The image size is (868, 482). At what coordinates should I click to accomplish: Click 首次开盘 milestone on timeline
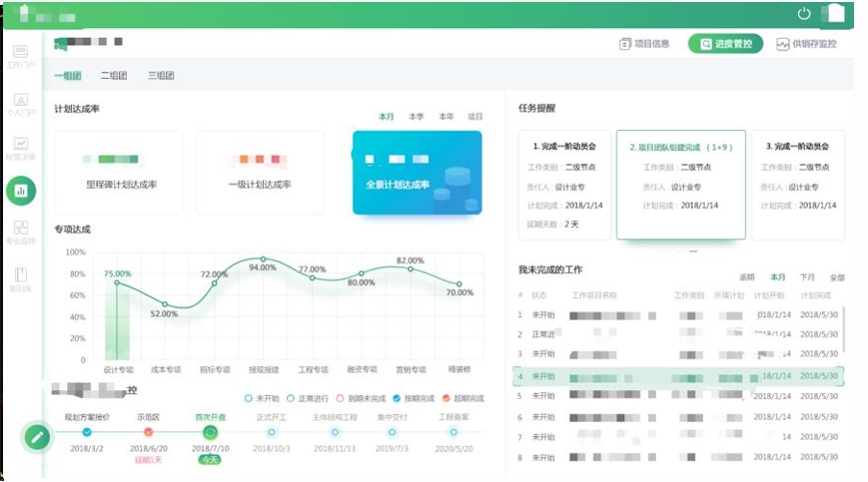[210, 432]
